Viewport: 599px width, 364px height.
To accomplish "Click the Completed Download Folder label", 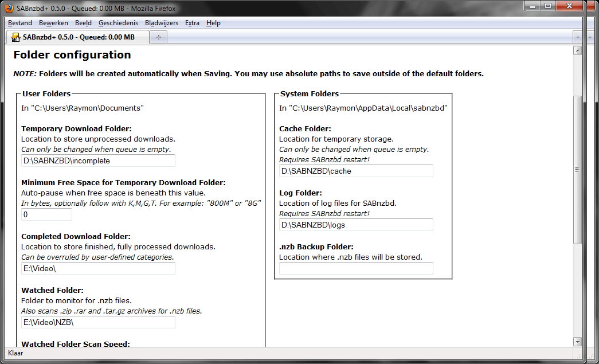I will click(76, 236).
